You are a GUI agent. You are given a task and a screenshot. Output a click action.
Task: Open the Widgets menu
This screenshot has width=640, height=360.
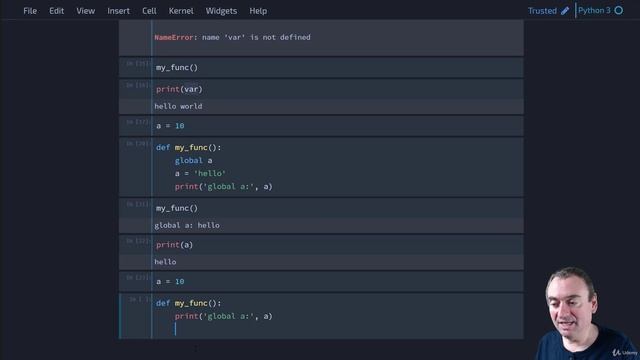[x=221, y=11]
